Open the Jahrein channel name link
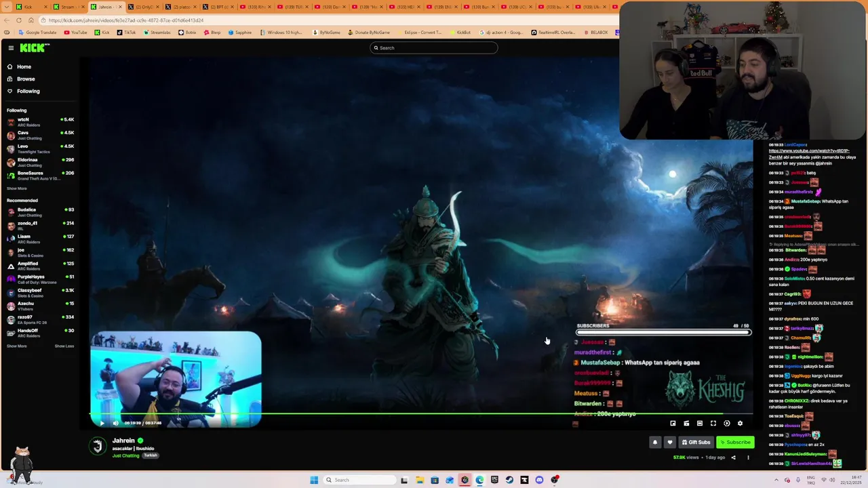 (123, 441)
